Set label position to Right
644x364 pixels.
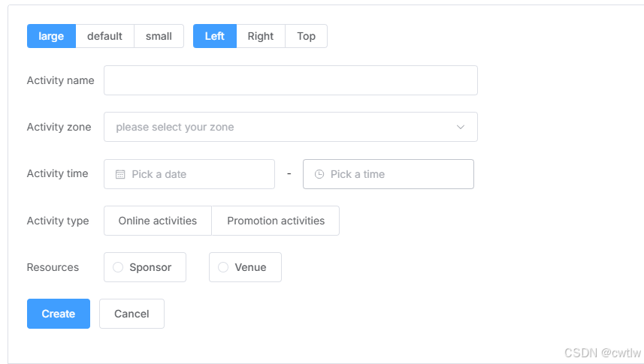[x=261, y=36]
